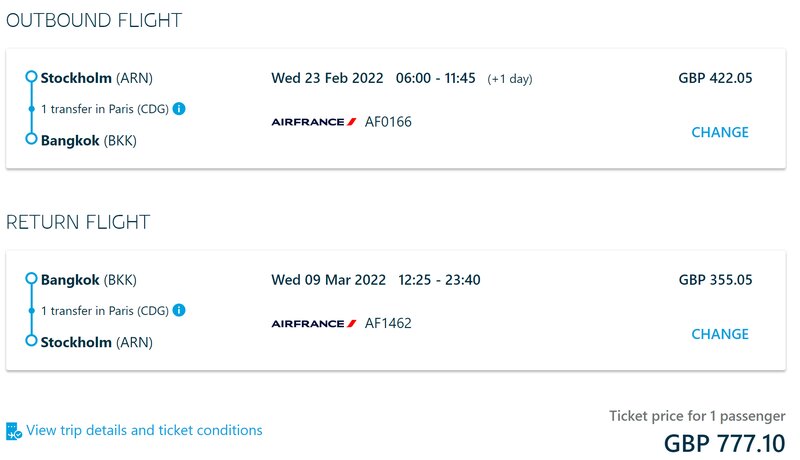The width and height of the screenshot is (800, 460).
Task: Click Air France logo on outbound flight
Action: 314,122
